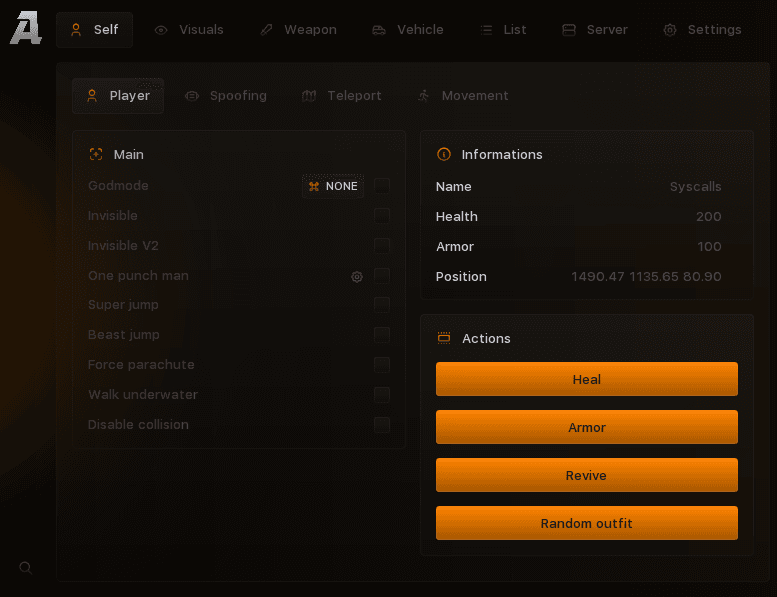The image size is (777, 597).
Task: Open One punch man gear settings
Action: pos(357,276)
